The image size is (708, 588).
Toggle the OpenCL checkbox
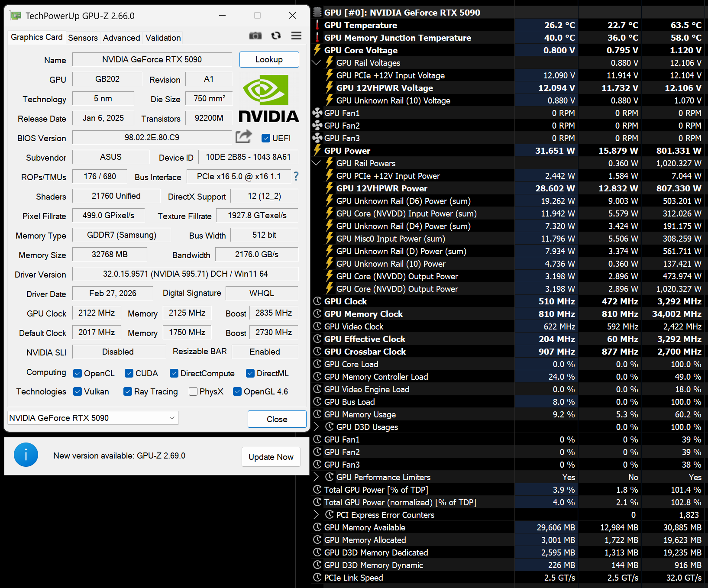(78, 373)
